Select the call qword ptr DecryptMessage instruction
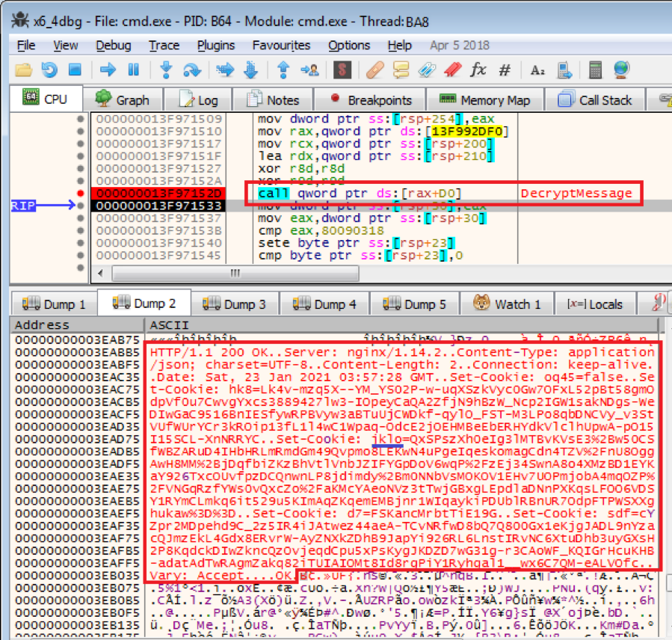672x640 pixels. 374,194
